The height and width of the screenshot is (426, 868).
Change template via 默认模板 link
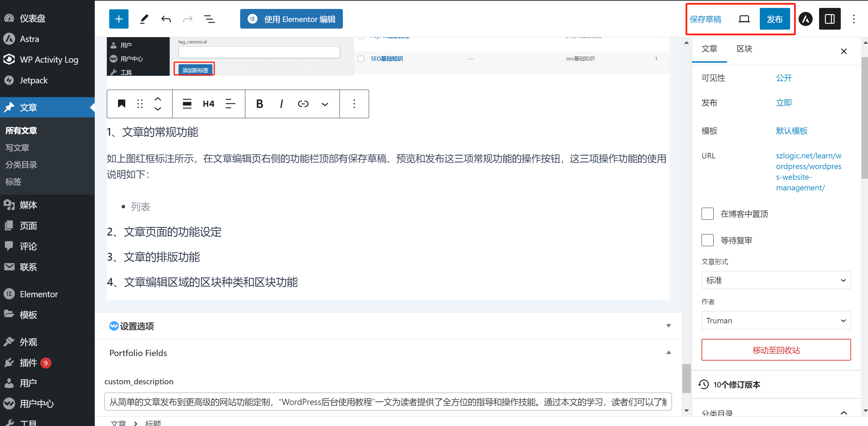tap(792, 131)
